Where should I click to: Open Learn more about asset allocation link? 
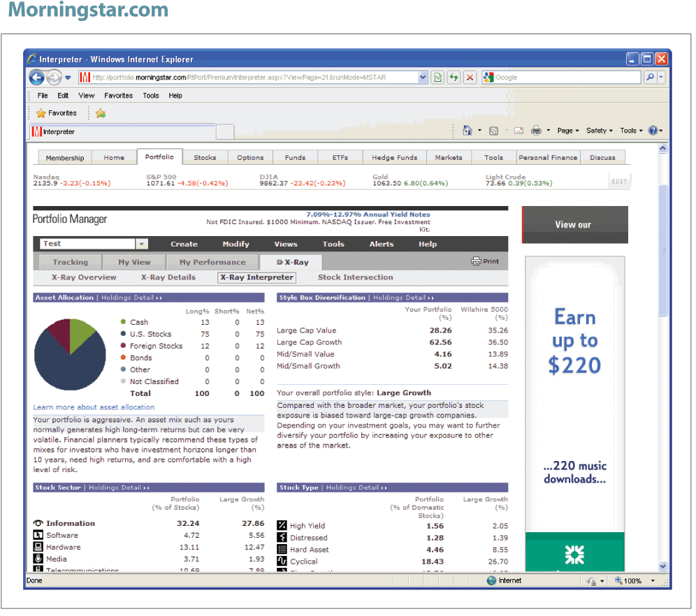coord(94,407)
